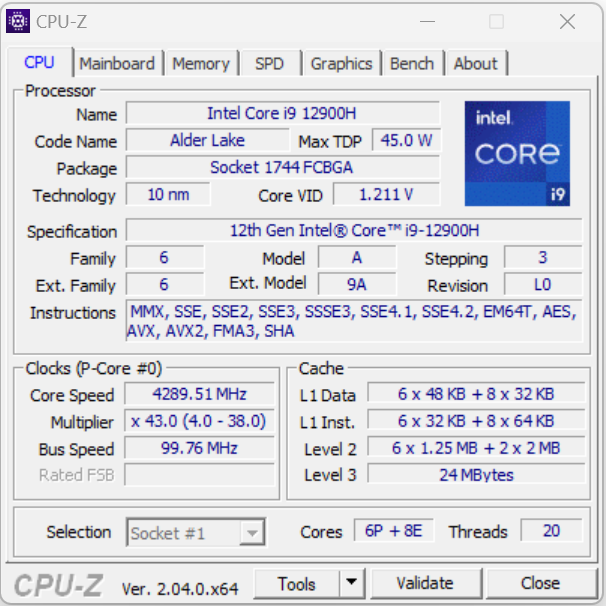Click the Bus Speed value 99.76 MHz
The width and height of the screenshot is (606, 606).
[199, 448]
